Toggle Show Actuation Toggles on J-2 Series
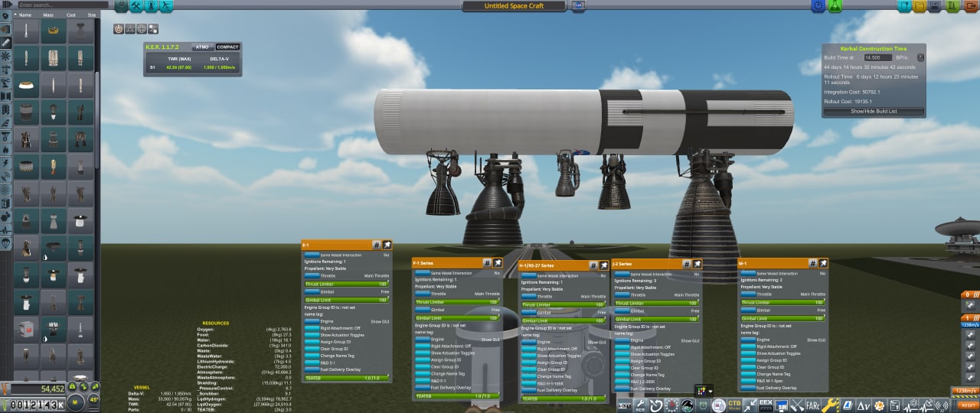 622,354
